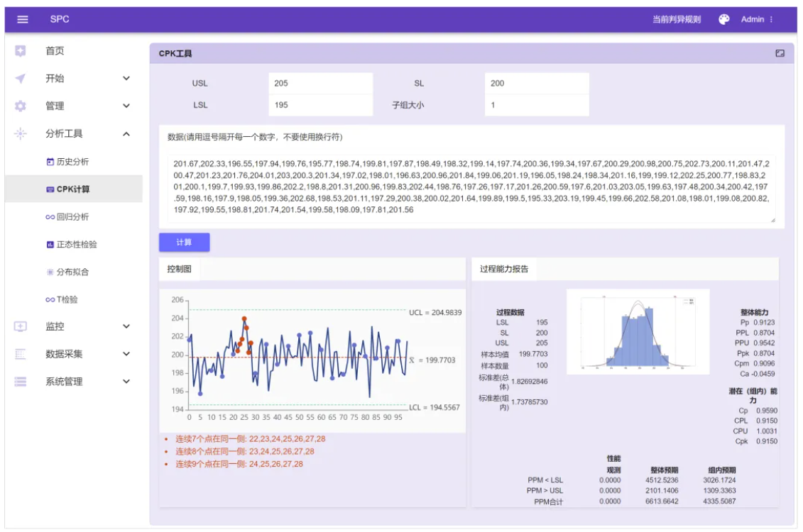
Task: Click the 监控 monitor icon
Action: point(21,326)
